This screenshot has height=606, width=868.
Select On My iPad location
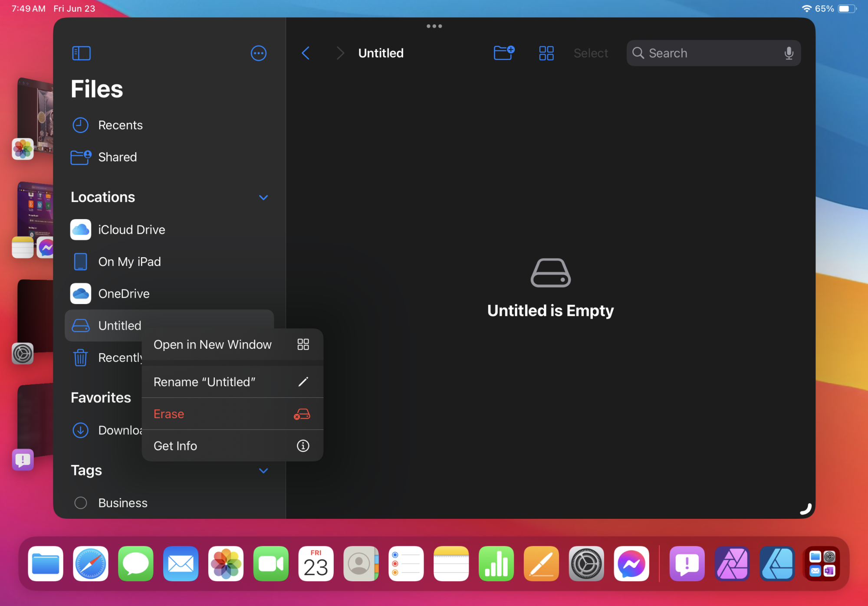coord(129,262)
